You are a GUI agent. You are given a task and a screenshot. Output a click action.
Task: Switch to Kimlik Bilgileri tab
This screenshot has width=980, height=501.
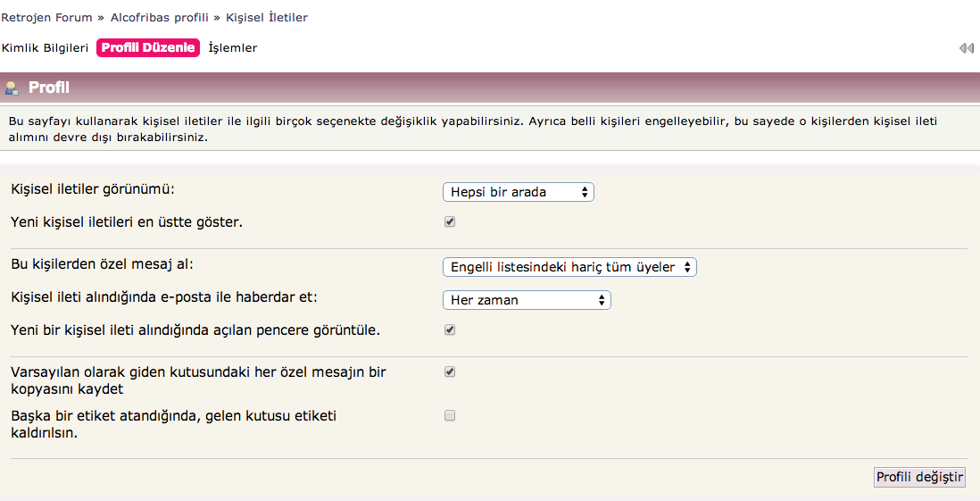pos(45,47)
